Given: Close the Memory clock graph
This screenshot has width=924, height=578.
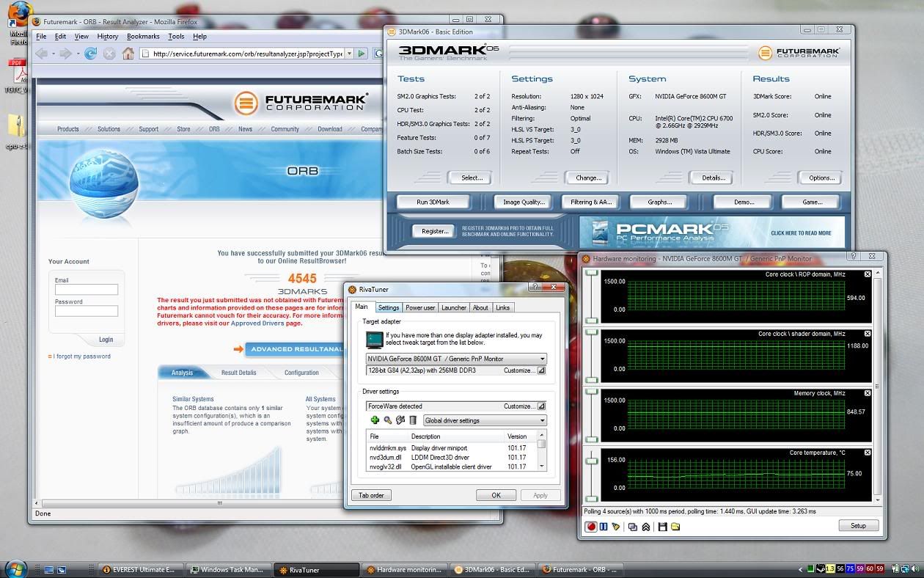Looking at the screenshot, I should [x=868, y=393].
